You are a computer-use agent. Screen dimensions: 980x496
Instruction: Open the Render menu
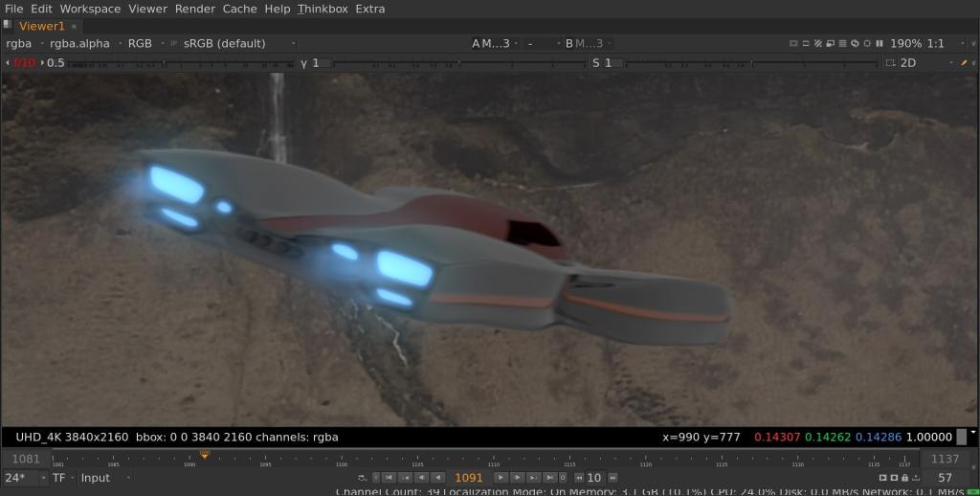pos(194,9)
